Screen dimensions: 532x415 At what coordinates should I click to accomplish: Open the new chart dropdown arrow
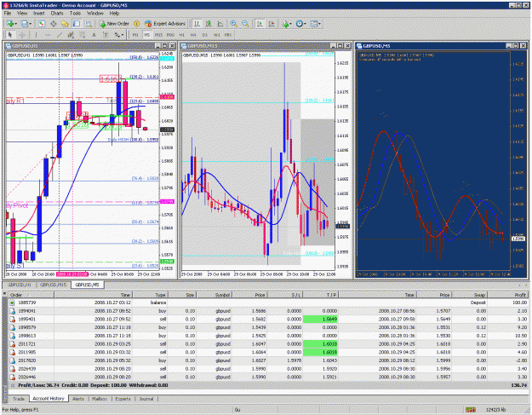click(x=16, y=24)
